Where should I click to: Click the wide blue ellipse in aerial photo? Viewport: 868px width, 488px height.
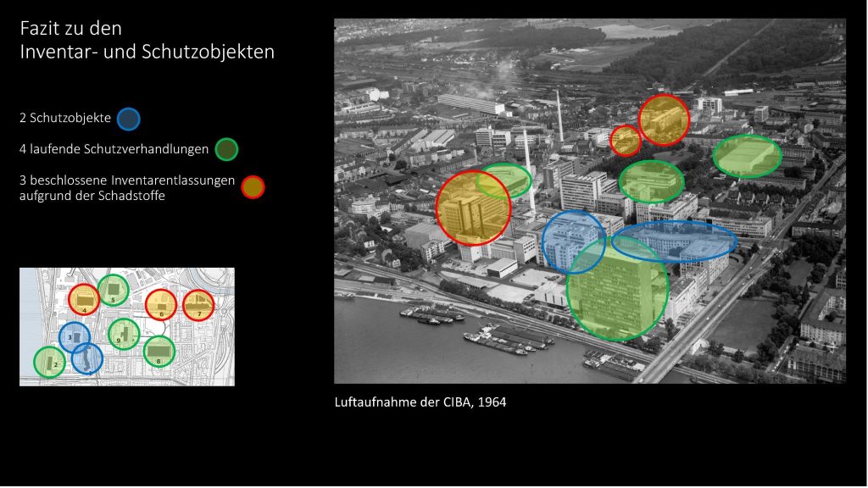click(x=674, y=241)
